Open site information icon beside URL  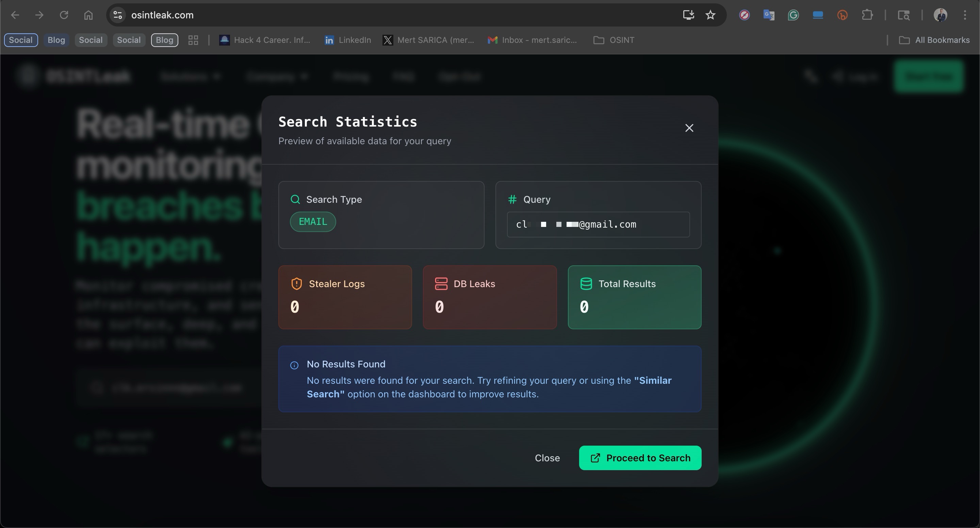tap(117, 15)
